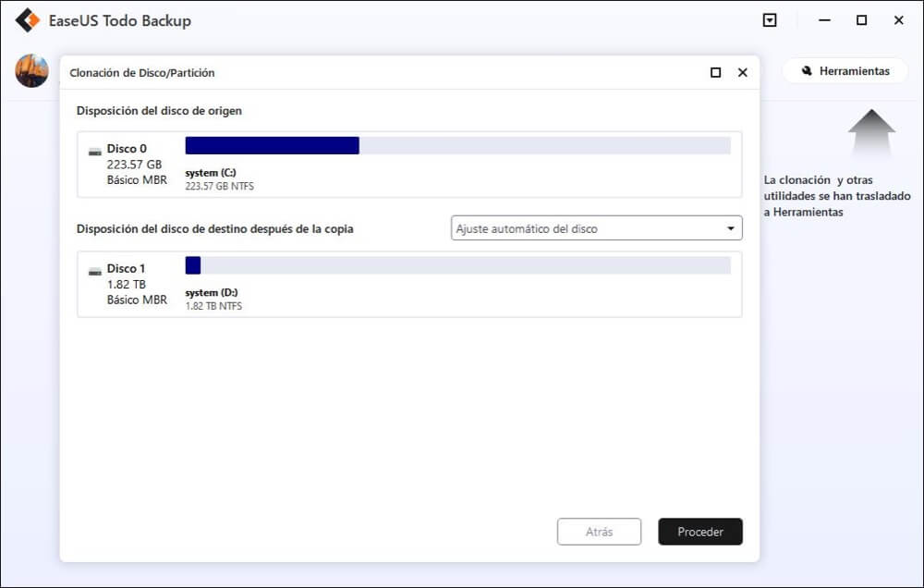Select the system (D:) partition bar
The width and height of the screenshot is (924, 588).
coord(458,264)
